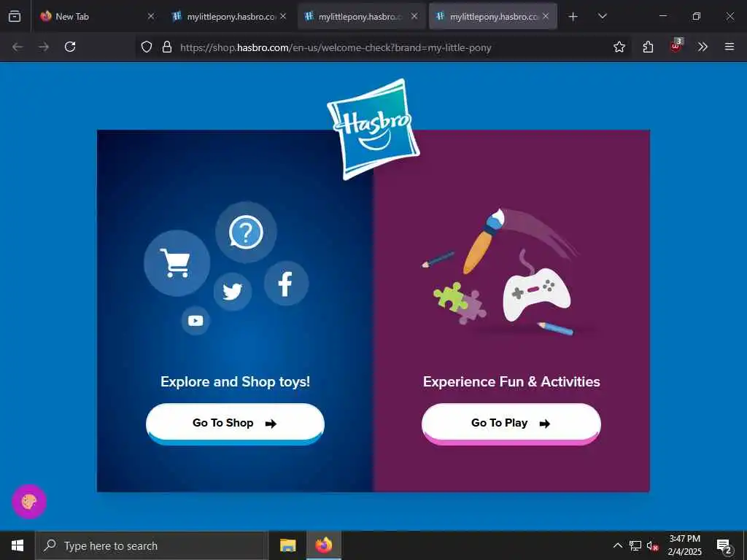Switch to first mylittlepony.hasbro tab
This screenshot has width=747, height=560.
tap(228, 16)
